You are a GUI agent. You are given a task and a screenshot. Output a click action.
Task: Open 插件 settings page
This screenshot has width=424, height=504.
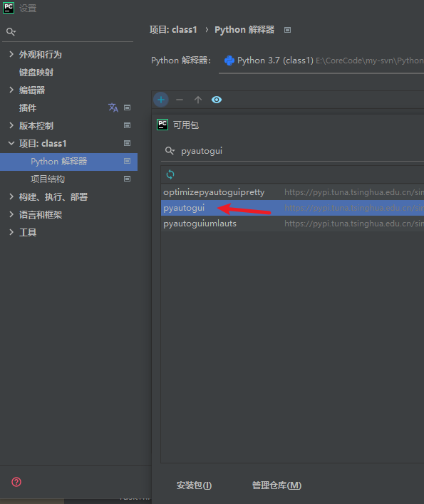click(28, 107)
